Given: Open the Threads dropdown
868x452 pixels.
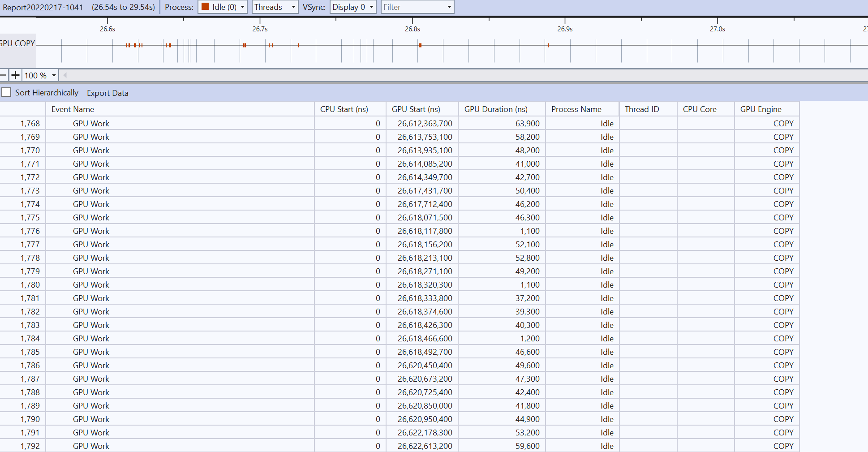Looking at the screenshot, I should click(293, 7).
